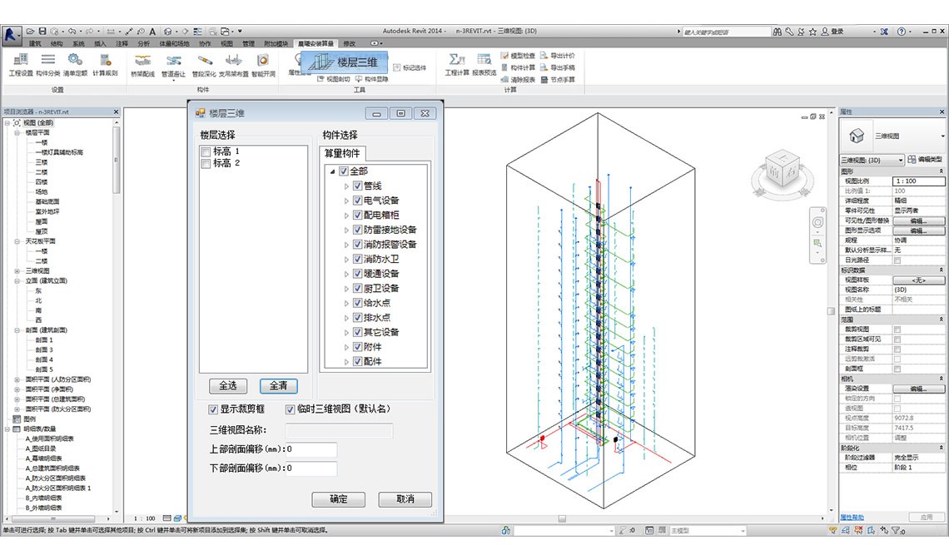
Task: Click the 上部剖面偏移 input field
Action: click(x=311, y=449)
